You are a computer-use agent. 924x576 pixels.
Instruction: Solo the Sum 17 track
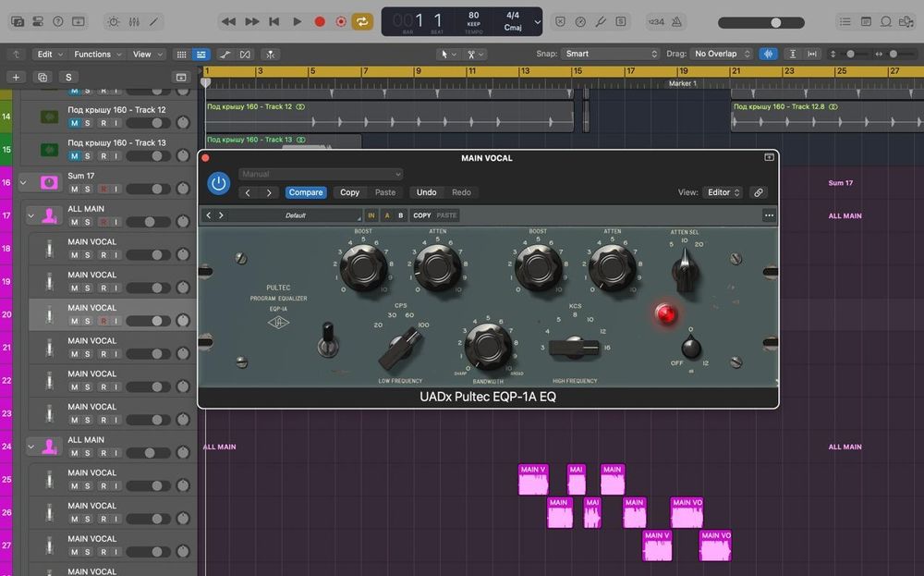(88, 189)
